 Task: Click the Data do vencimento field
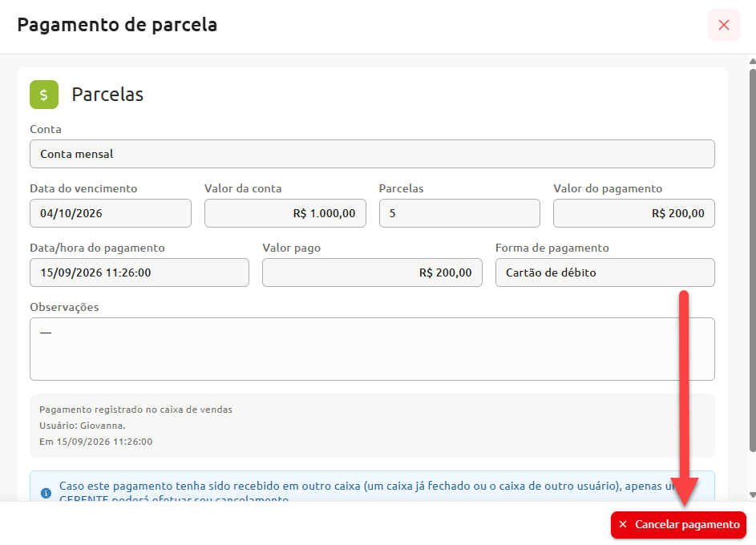[111, 213]
